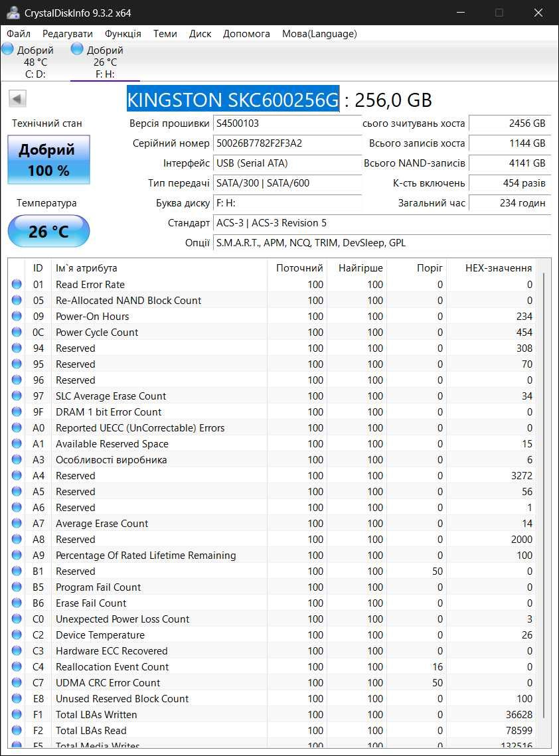
Task: Click status orb of Total LBAs Read row
Action: click(17, 729)
